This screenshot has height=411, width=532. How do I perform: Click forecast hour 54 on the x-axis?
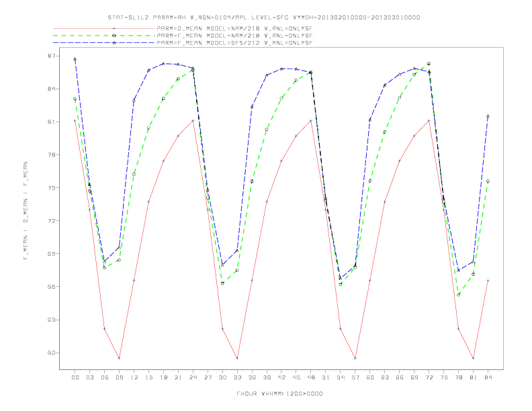pos(341,377)
